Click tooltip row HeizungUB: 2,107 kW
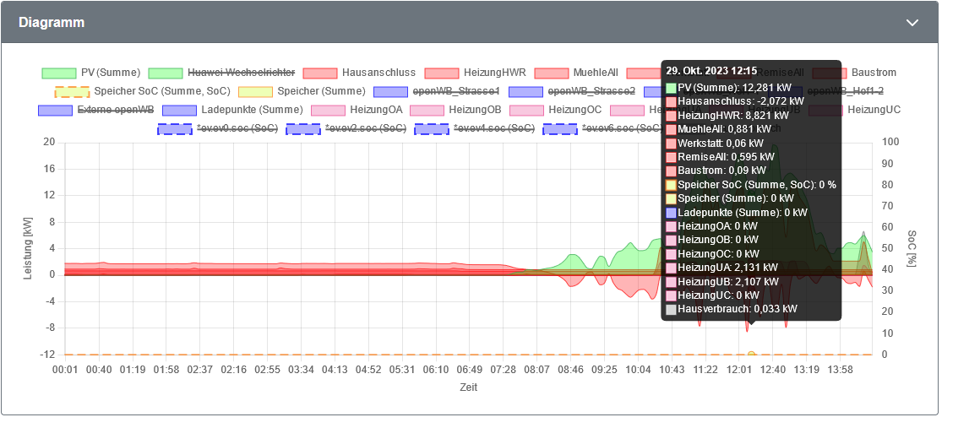 [x=722, y=281]
